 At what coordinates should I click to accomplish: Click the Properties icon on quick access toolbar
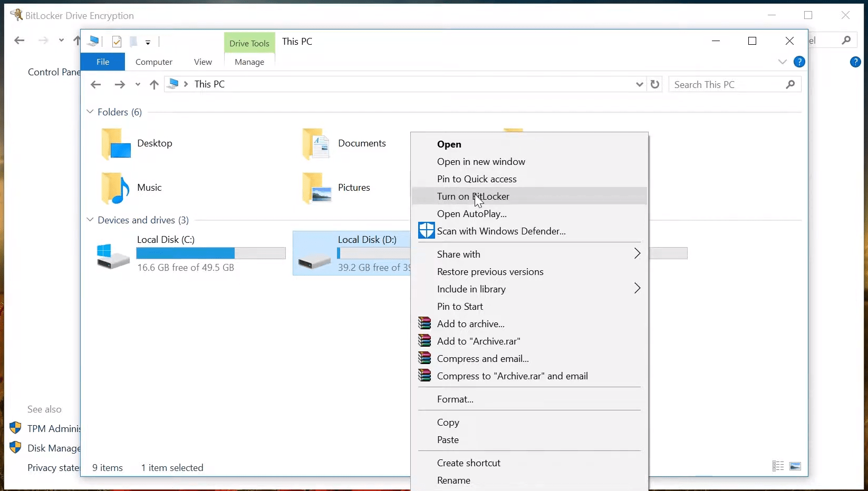[x=117, y=42]
